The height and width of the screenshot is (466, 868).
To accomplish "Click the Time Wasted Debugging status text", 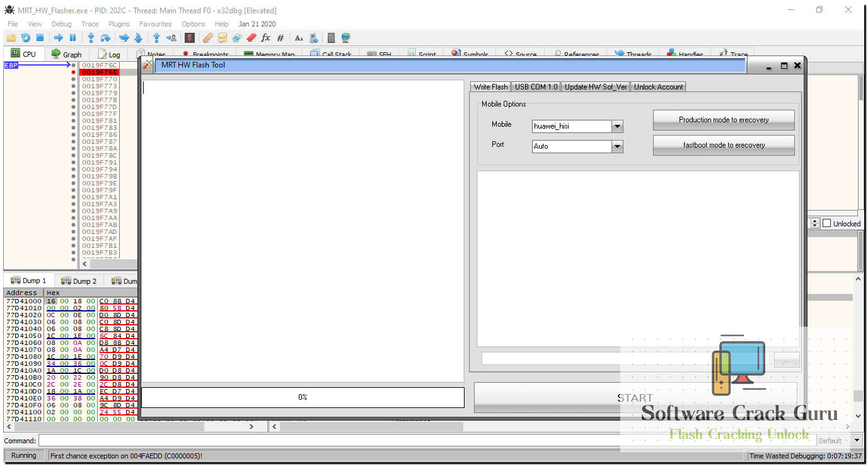I will (806, 456).
